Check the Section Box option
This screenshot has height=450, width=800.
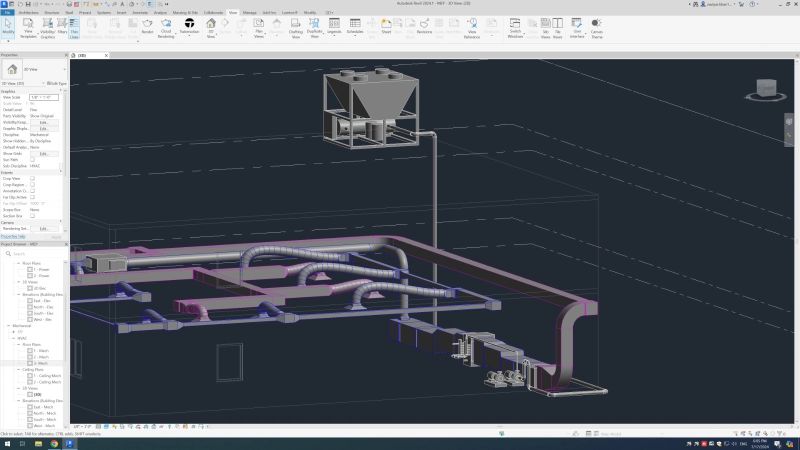pos(32,215)
